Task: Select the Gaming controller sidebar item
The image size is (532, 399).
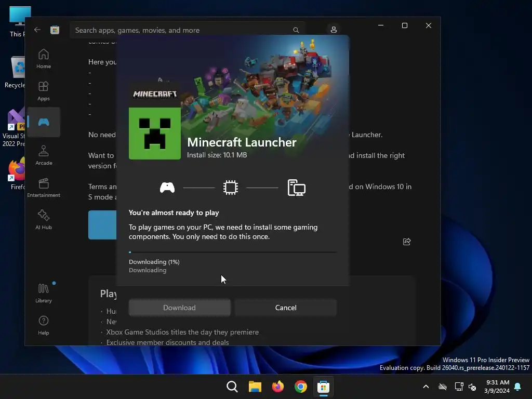Action: pyautogui.click(x=44, y=122)
